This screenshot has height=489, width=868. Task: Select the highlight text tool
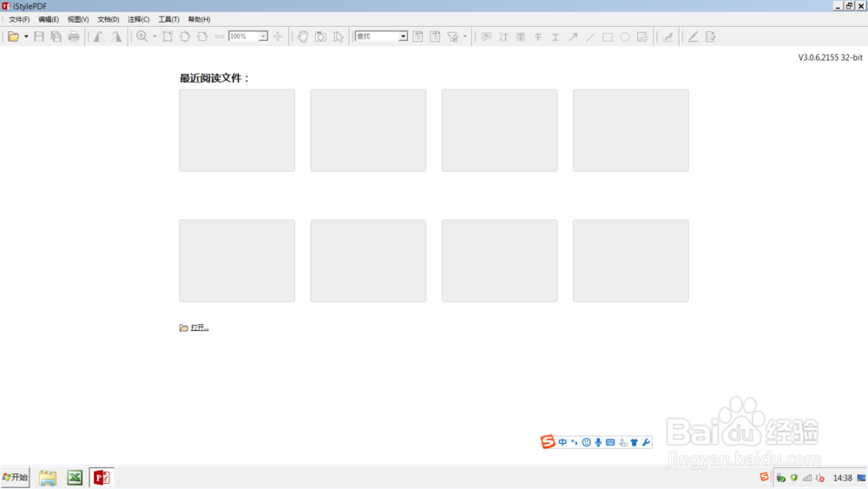point(521,36)
